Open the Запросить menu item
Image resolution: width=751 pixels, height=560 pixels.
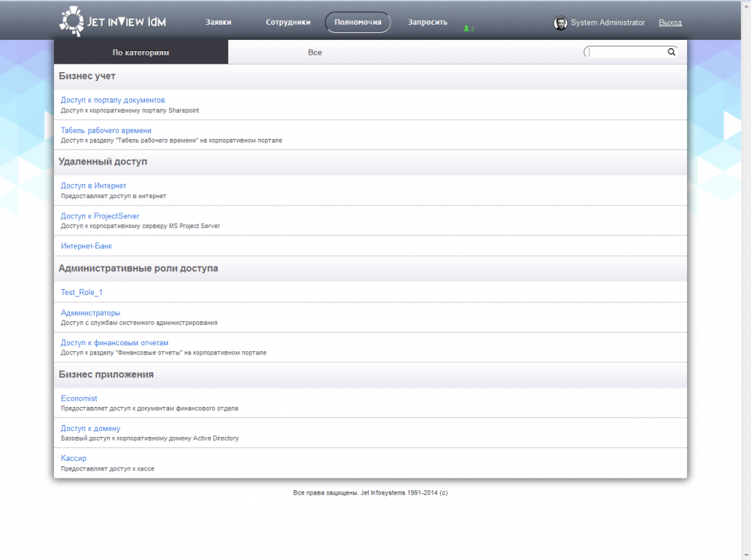[x=427, y=22]
